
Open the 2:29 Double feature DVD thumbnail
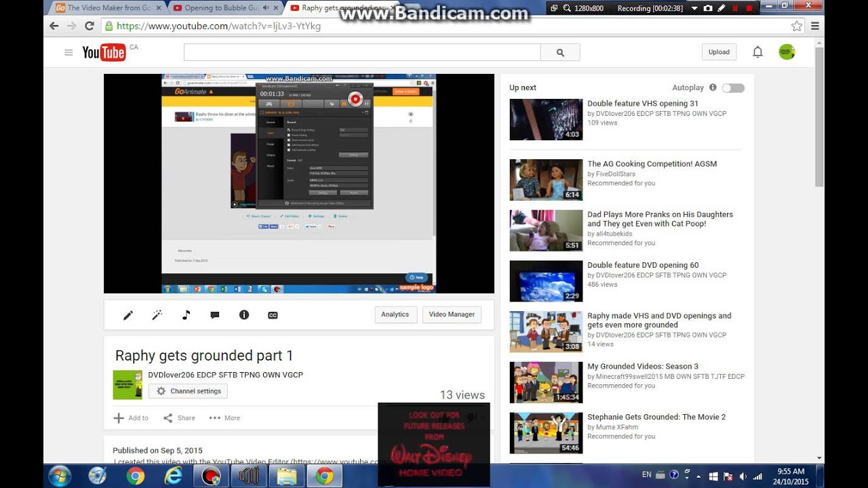(x=546, y=281)
